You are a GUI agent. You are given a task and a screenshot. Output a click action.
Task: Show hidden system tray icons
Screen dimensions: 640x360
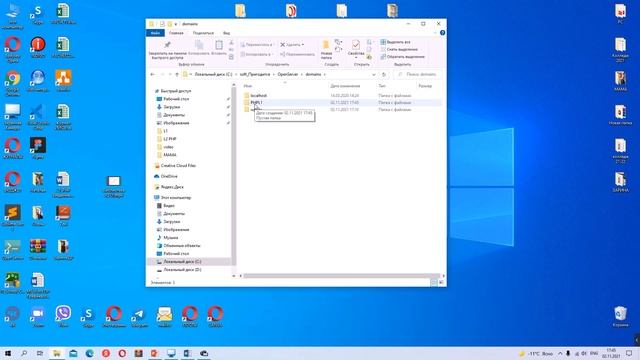point(560,353)
